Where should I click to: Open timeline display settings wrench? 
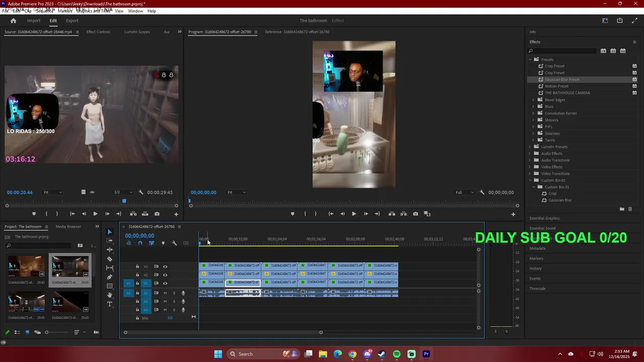tap(174, 243)
